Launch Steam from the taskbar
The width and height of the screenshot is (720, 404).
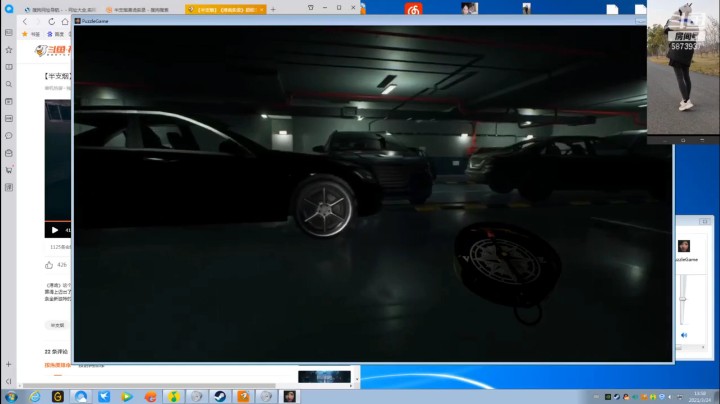click(220, 397)
